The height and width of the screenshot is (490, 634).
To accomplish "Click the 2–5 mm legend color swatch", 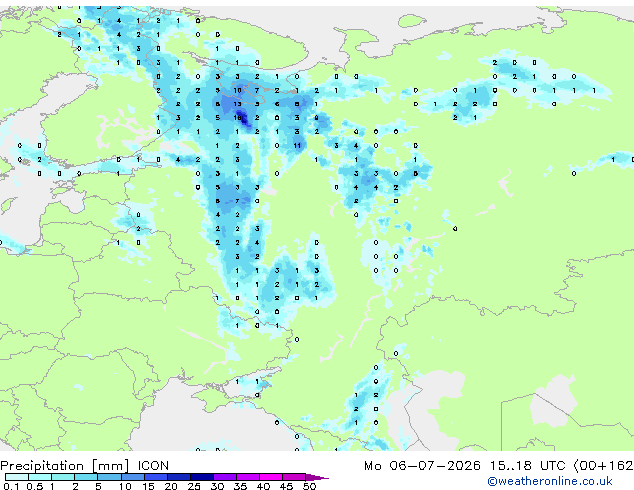I will [86, 477].
